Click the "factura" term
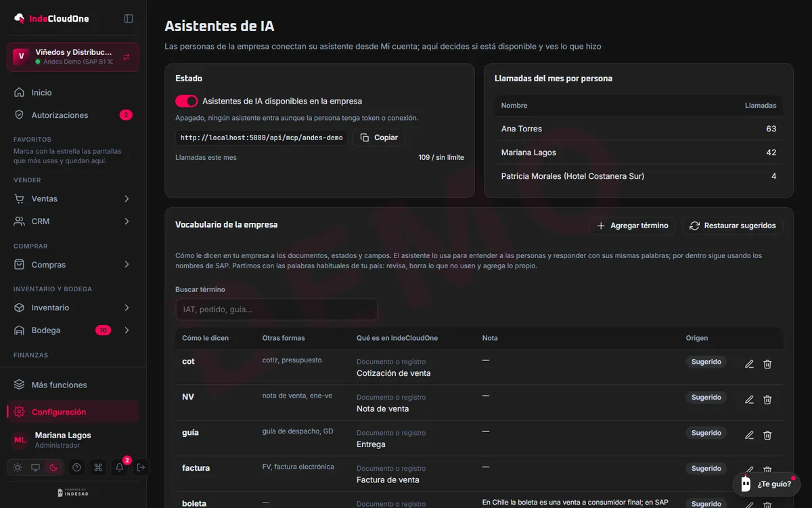 (196, 468)
